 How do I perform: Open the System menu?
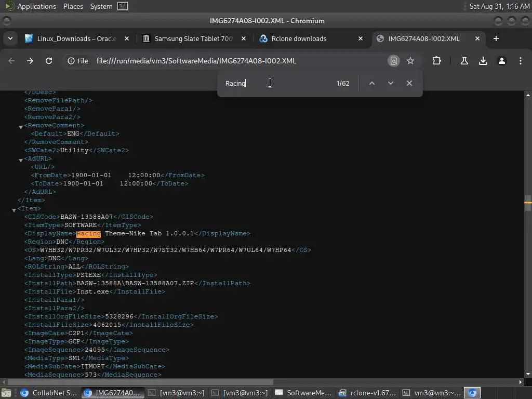[x=101, y=6]
